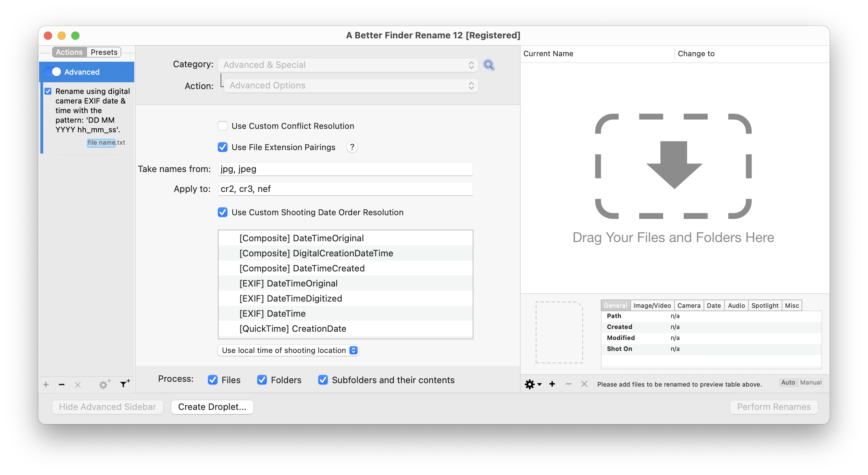The height and width of the screenshot is (475, 868).
Task: Select [EXIF] DateTimeOriginal row
Action: click(345, 283)
